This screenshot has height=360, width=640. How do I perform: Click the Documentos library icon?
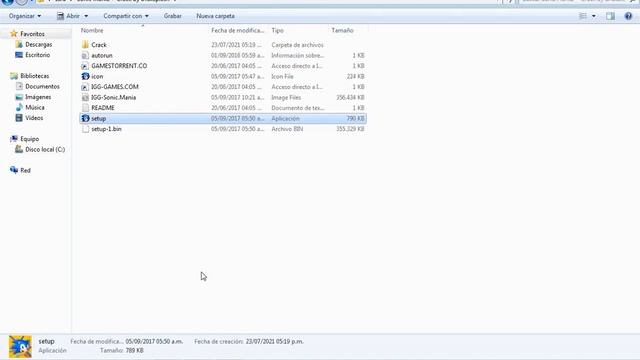click(19, 87)
